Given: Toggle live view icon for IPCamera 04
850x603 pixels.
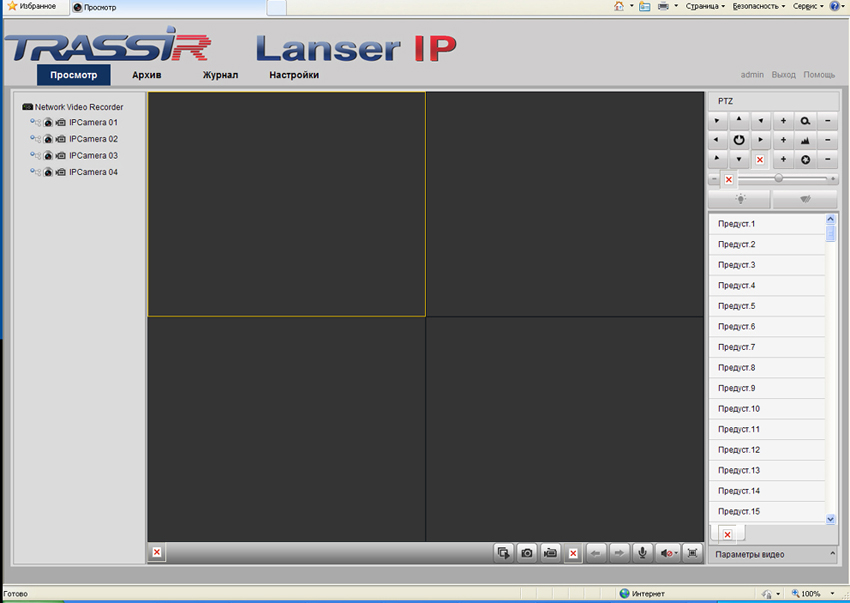Looking at the screenshot, I should (48, 172).
